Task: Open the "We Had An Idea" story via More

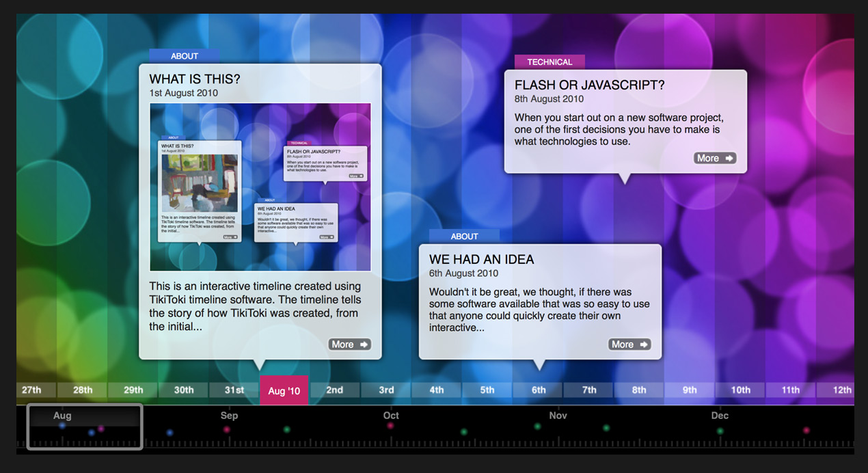Action: click(x=629, y=344)
